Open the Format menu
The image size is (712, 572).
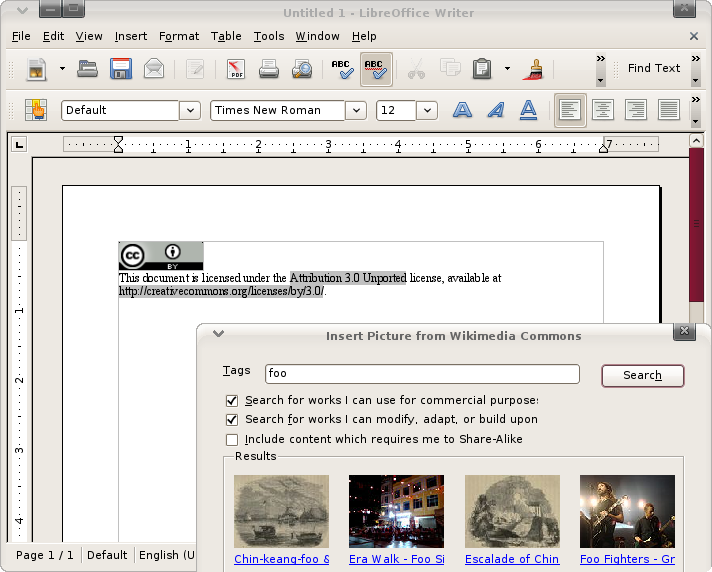click(x=179, y=36)
